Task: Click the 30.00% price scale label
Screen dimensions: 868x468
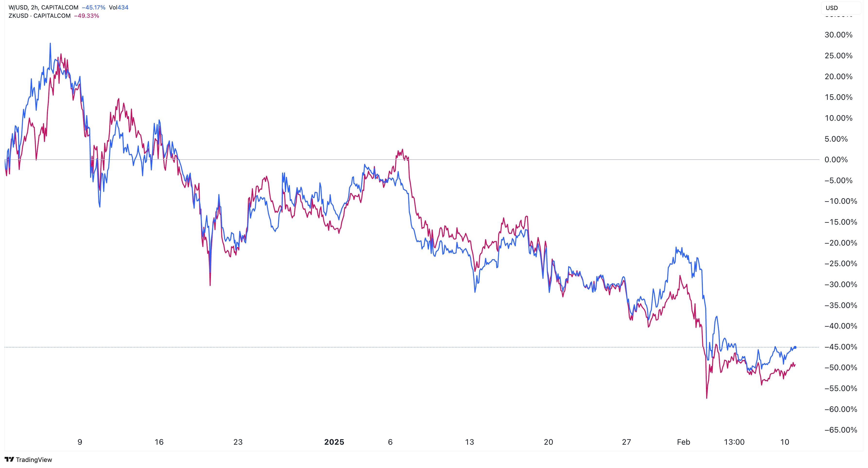Action: [838, 35]
